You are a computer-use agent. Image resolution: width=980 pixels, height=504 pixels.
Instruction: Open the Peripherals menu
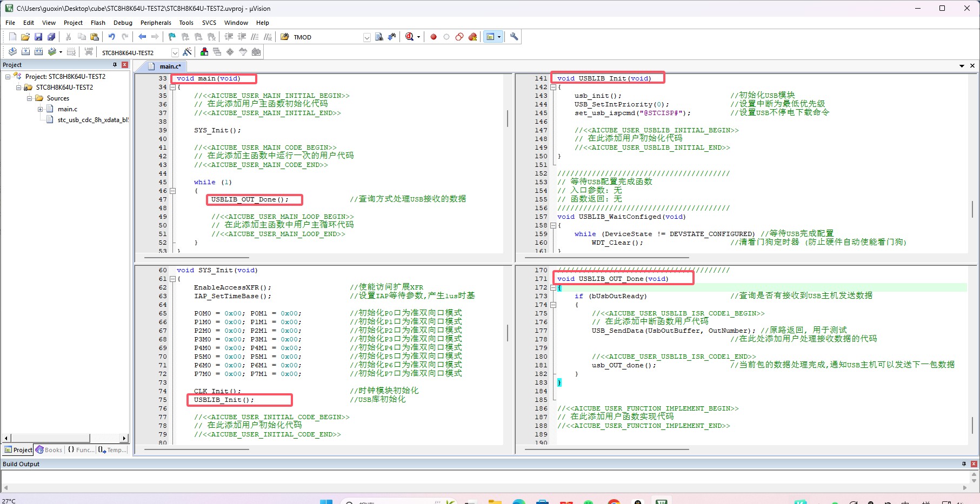coord(156,23)
